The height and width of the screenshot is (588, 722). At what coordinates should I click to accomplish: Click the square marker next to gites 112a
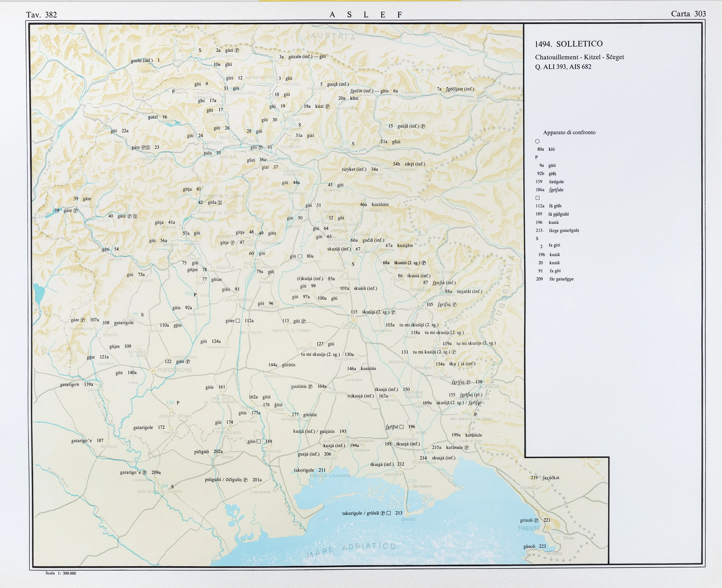click(x=238, y=321)
